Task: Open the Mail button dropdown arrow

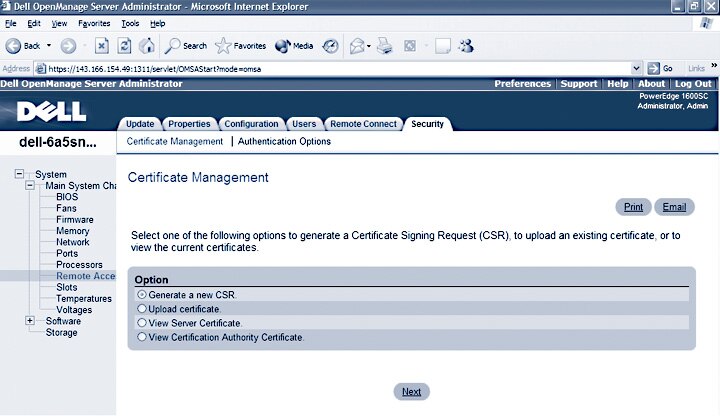Action: [x=369, y=46]
